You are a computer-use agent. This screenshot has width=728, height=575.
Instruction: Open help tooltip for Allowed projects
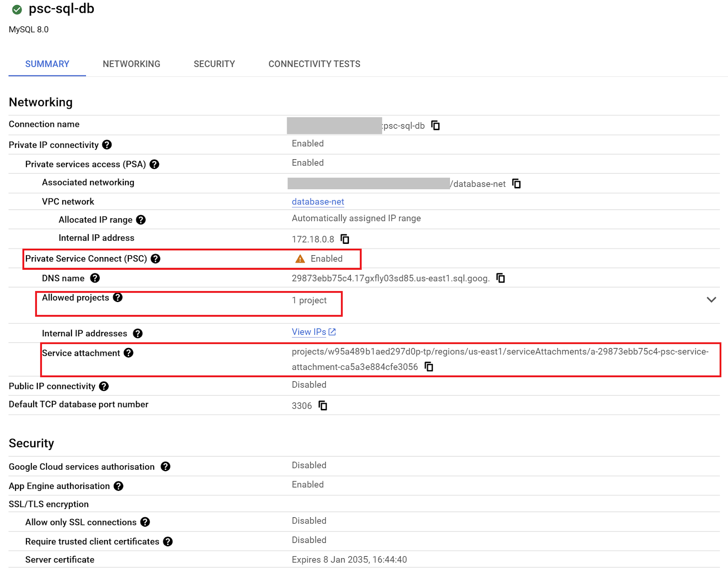[x=118, y=298]
